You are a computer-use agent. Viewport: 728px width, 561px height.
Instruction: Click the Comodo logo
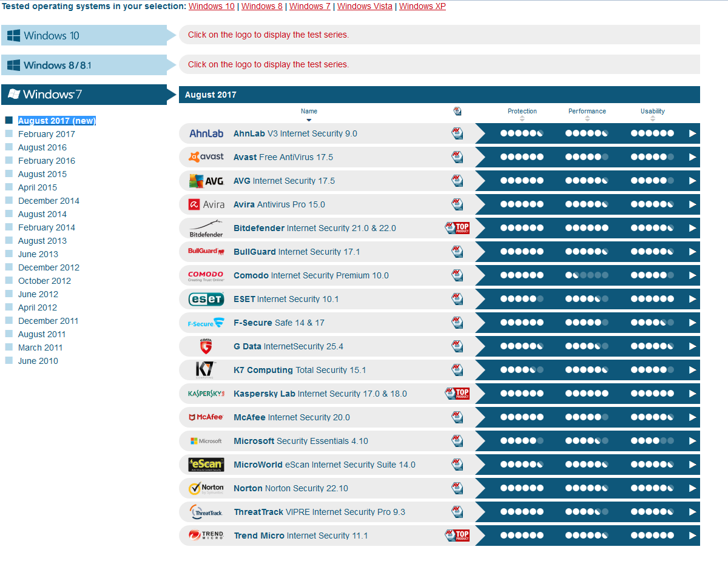coord(206,276)
